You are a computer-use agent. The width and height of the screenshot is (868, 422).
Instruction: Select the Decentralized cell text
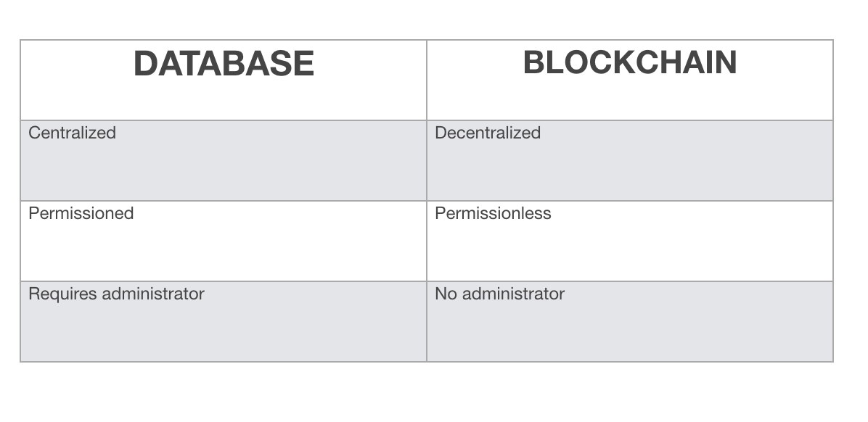(488, 133)
